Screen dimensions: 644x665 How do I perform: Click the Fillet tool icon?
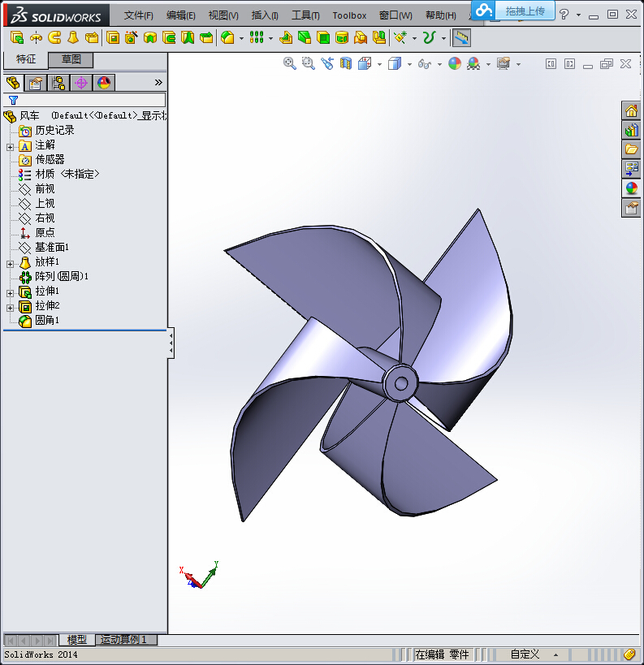[x=227, y=38]
